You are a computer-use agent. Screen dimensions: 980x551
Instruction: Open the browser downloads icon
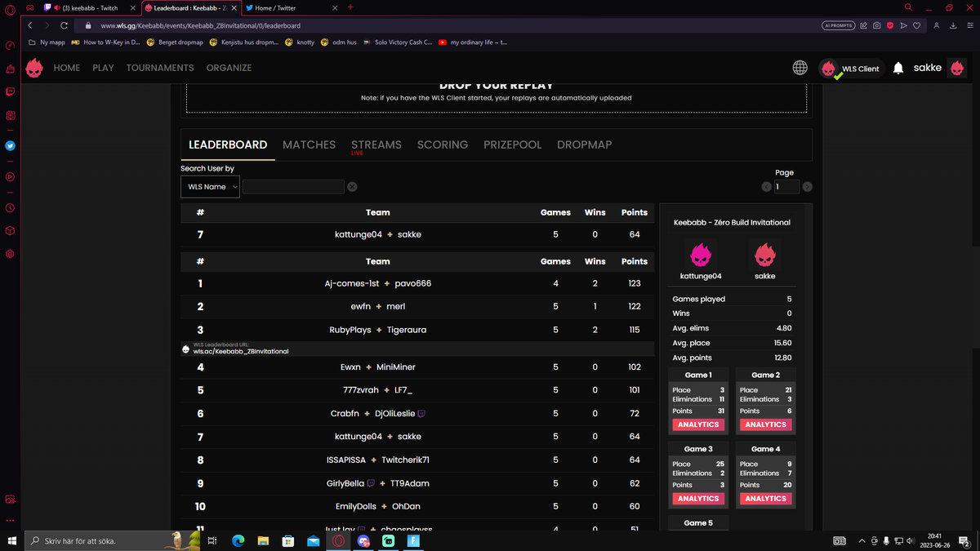(952, 25)
